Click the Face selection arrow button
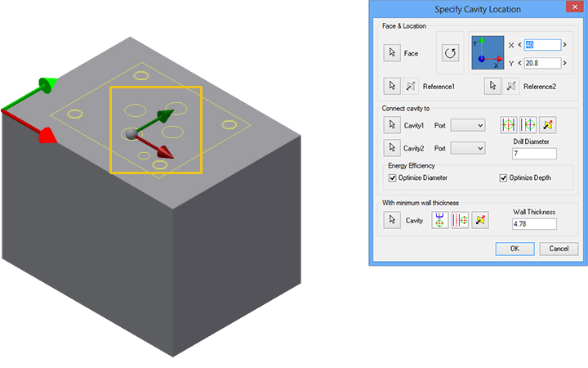Image resolution: width=588 pixels, height=368 pixels. pyautogui.click(x=392, y=53)
